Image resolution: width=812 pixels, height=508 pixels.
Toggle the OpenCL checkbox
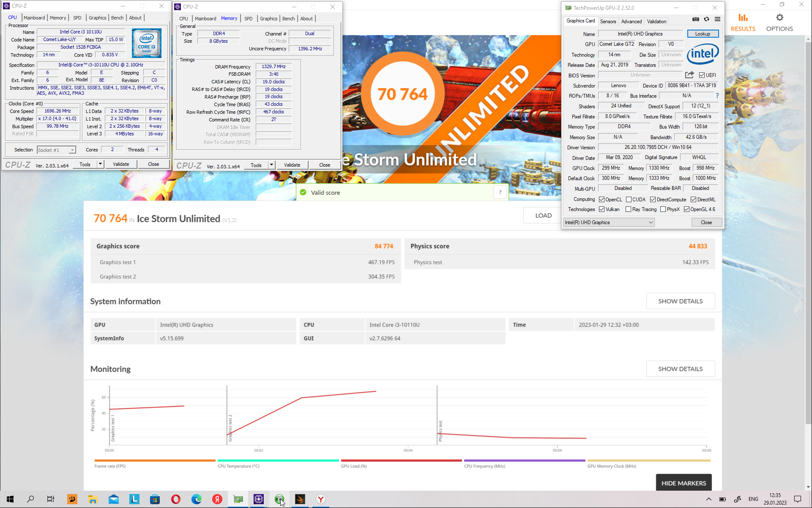pyautogui.click(x=602, y=200)
